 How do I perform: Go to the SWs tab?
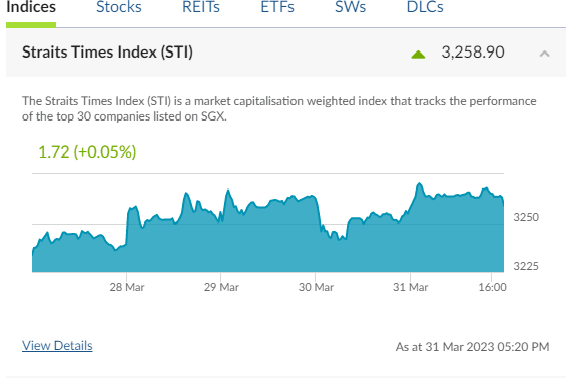coord(350,7)
